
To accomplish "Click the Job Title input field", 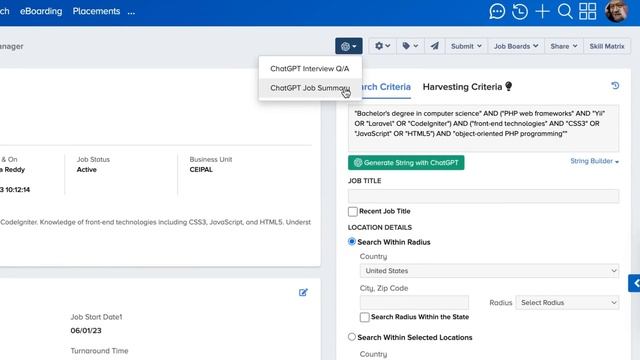I will (483, 196).
